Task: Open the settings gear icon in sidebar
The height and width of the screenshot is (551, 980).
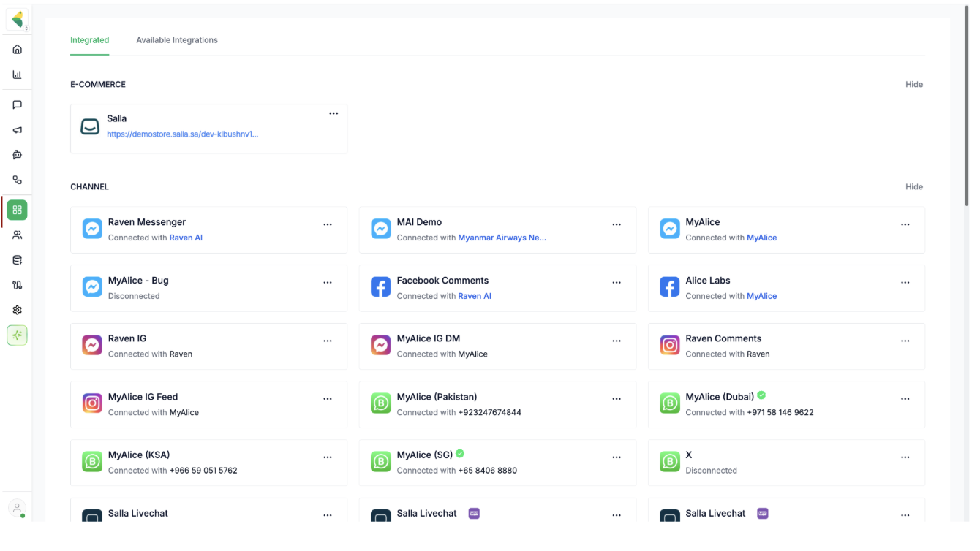Action: click(18, 310)
